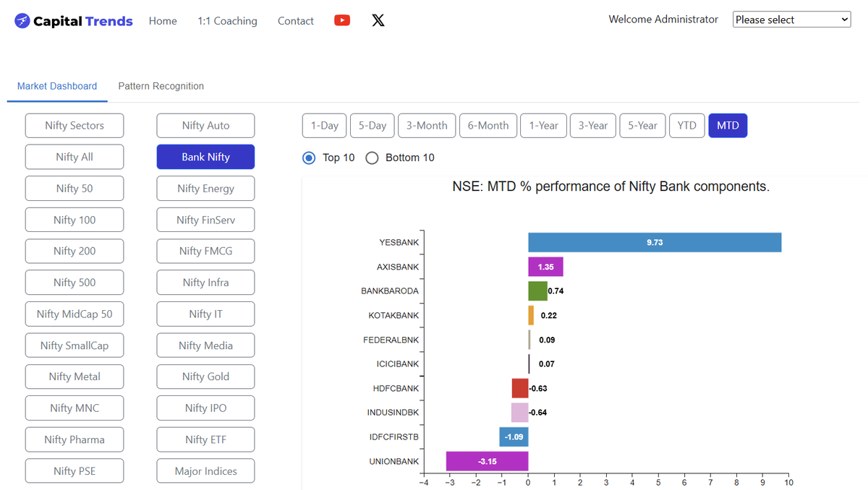The image size is (868, 490).
Task: Click the AXISBANK 1.35 bar
Action: click(x=546, y=267)
